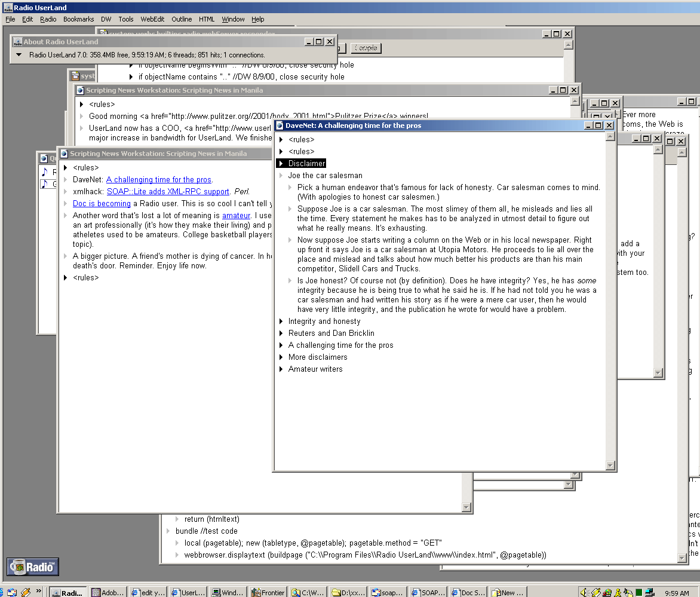Expand the Reuters and Dan Bricklin heading

[281, 333]
